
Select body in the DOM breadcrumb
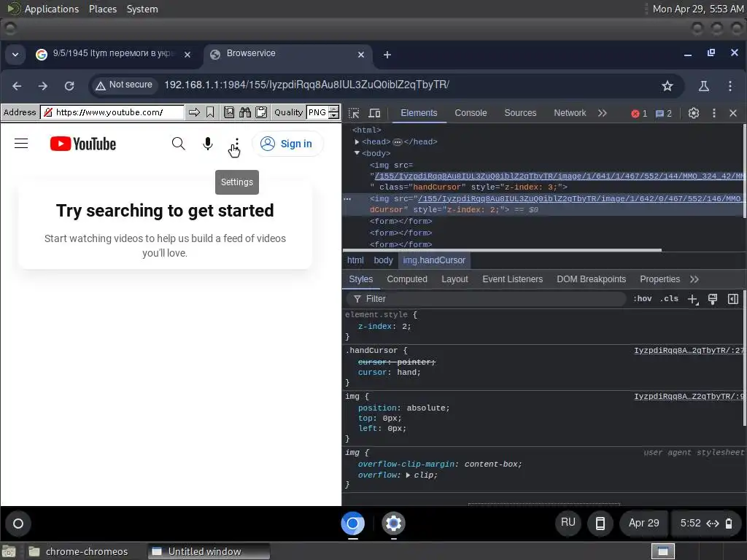coord(383,260)
